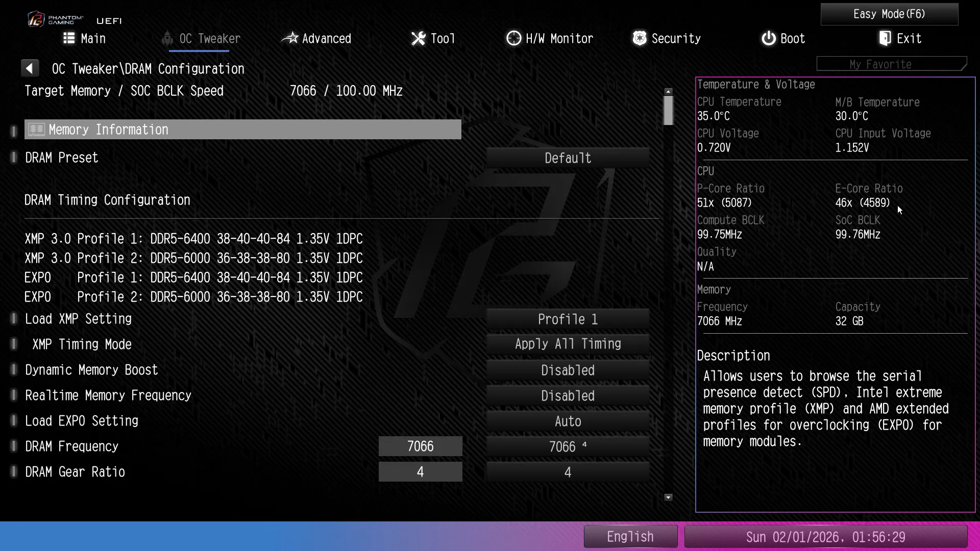Click the English language button
The image size is (980, 551).
point(630,537)
